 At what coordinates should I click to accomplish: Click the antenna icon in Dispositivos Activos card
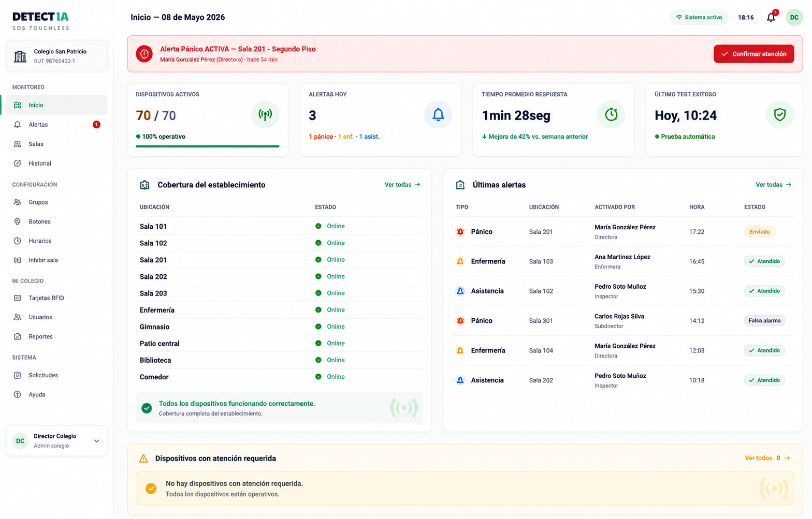pos(265,114)
